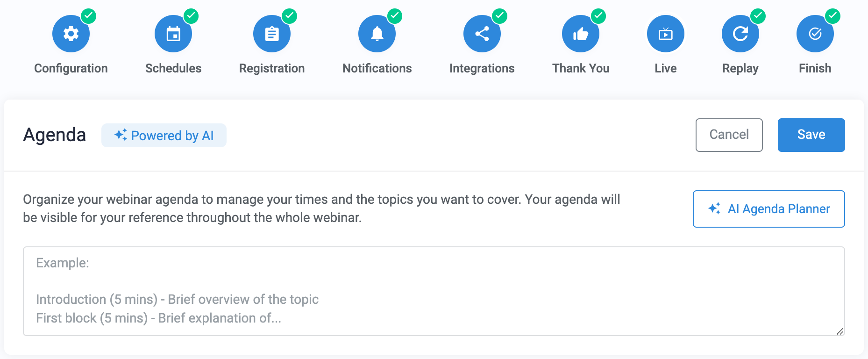Open the Live TV icon

tap(665, 33)
